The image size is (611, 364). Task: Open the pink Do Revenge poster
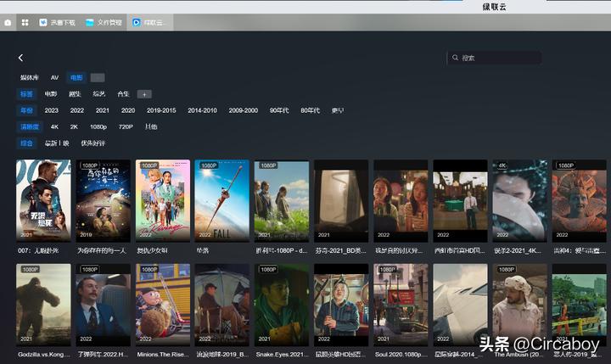pos(163,201)
